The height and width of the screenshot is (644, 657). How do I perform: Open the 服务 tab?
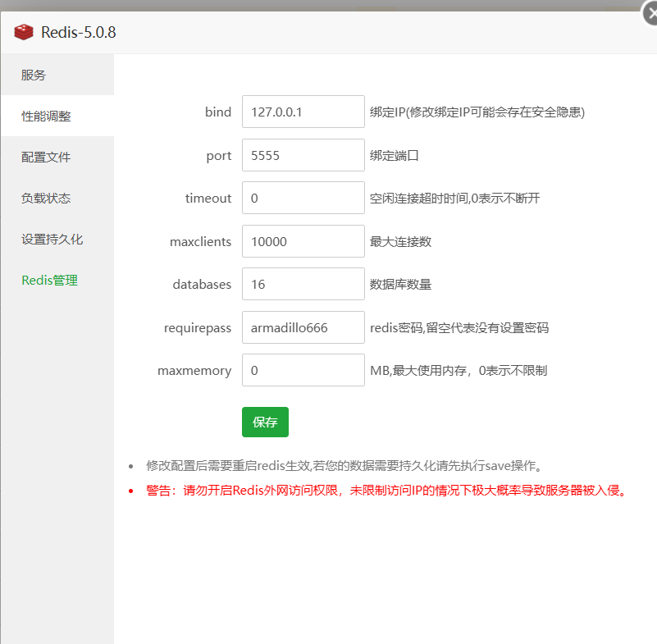pyautogui.click(x=57, y=75)
